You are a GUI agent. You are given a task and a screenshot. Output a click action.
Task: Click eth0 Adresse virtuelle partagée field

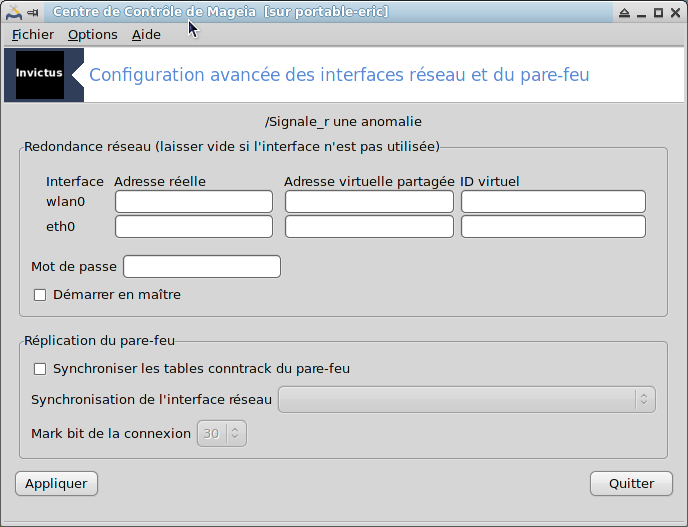(369, 226)
